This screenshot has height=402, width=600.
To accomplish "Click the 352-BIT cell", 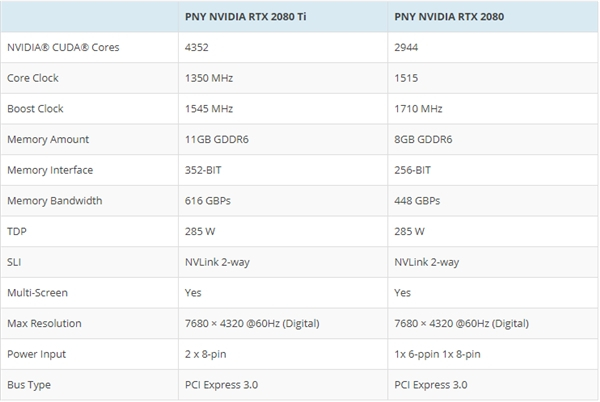I will pos(204,170).
